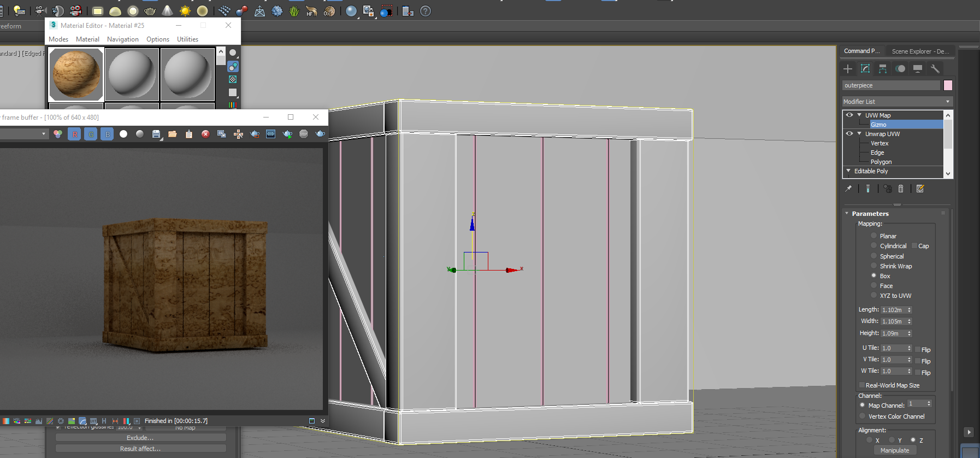Click the pink object color swatch
Image resolution: width=980 pixels, height=458 pixels.
[x=948, y=85]
